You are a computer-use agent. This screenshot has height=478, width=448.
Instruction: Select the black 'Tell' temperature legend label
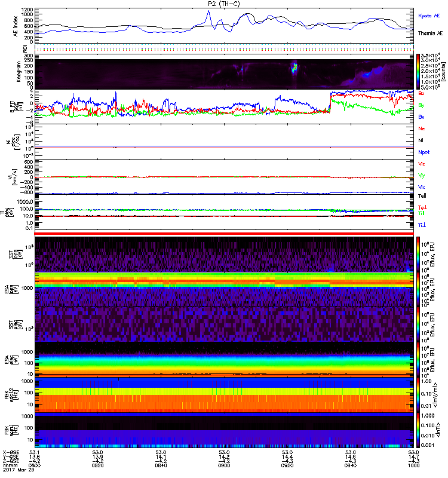tap(422, 196)
